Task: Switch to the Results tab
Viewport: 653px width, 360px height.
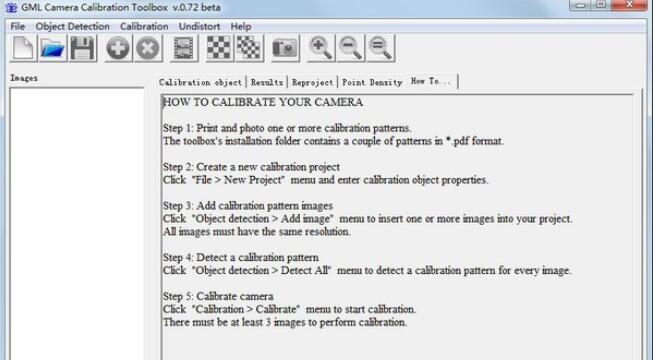Action: [267, 82]
